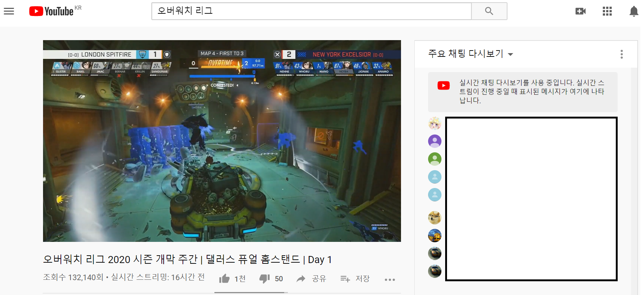Screen dimensions: 644x295
Task: Click the 1천 like count
Action: click(240, 279)
